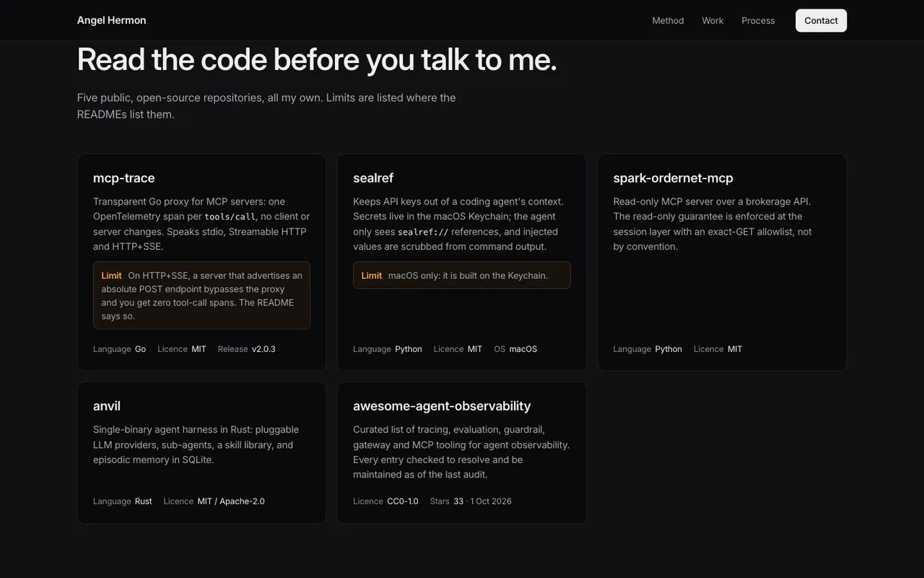Viewport: 924px width, 578px height.
Task: Open the mcp-trace repository title
Action: (x=124, y=178)
